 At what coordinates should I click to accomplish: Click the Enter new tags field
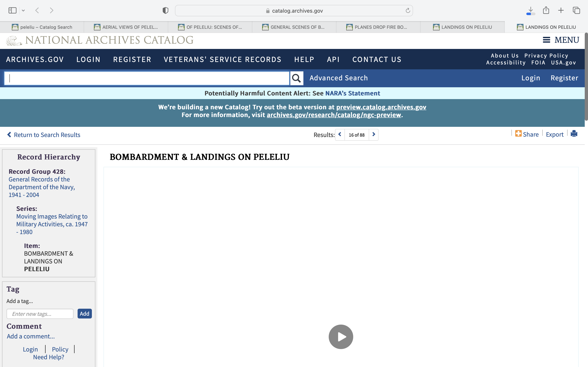click(x=40, y=314)
